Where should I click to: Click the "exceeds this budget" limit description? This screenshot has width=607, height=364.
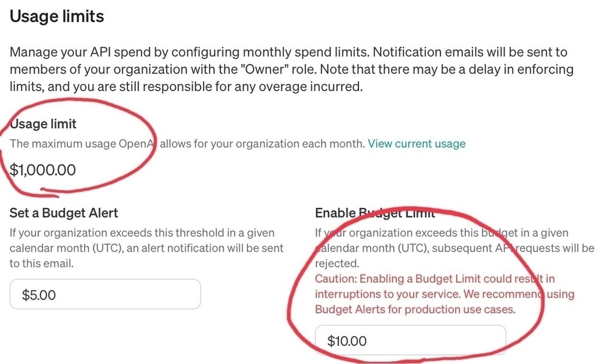click(x=454, y=248)
